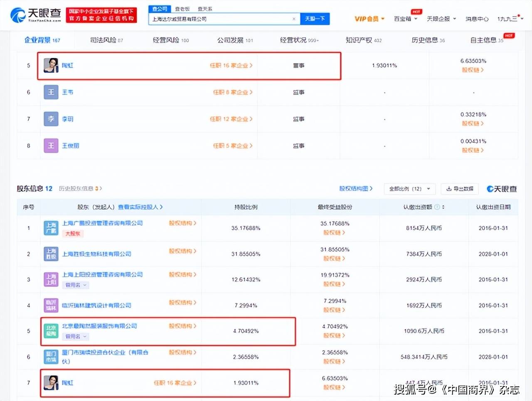Open the 经营状况 999+ tab

[299, 40]
